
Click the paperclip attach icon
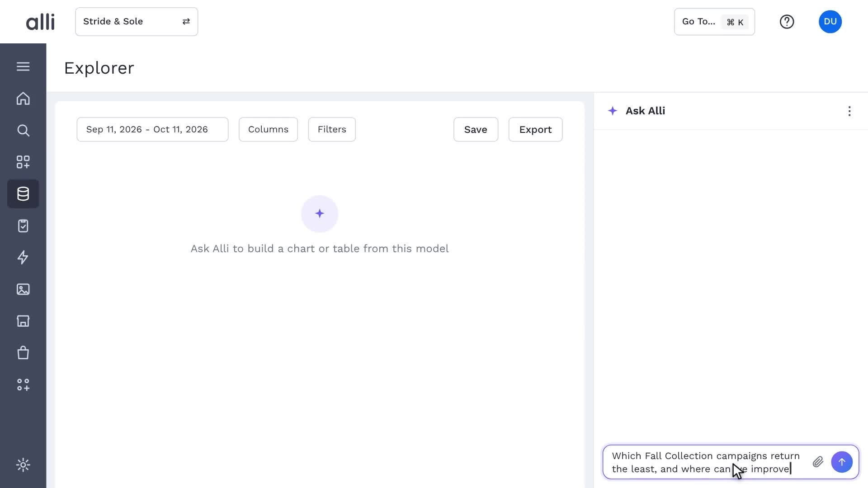click(x=818, y=462)
